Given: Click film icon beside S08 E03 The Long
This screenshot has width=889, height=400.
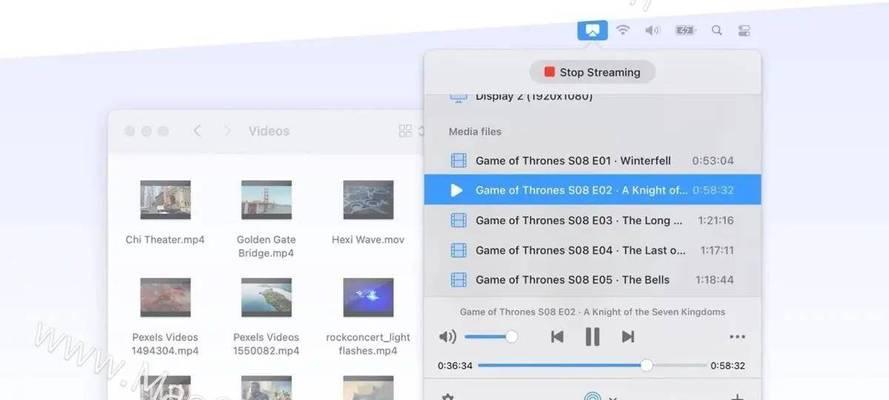Looking at the screenshot, I should pos(458,220).
